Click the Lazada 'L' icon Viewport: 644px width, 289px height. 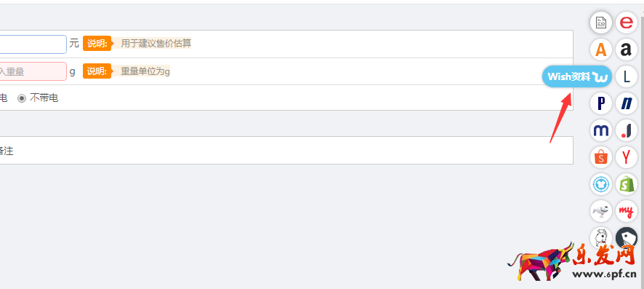point(627,76)
